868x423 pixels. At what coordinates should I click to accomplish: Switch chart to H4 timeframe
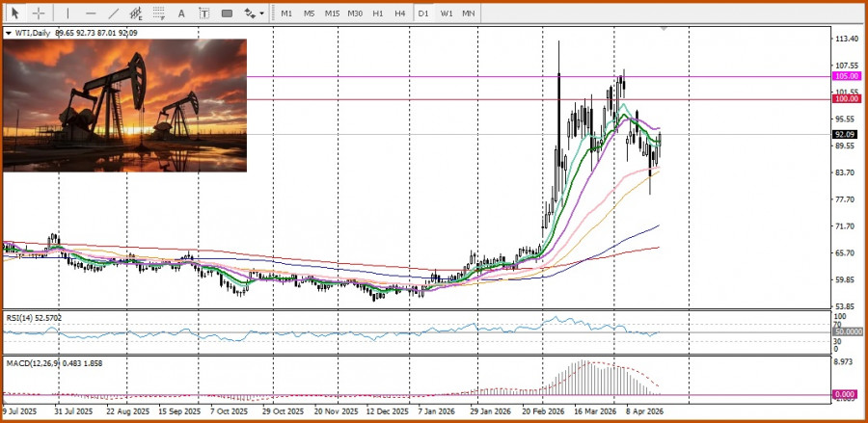pyautogui.click(x=399, y=13)
